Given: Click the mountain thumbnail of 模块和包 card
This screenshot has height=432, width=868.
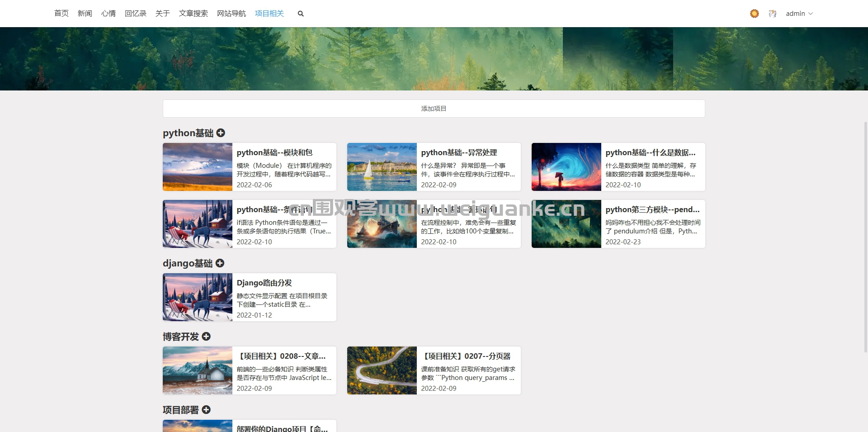Looking at the screenshot, I should pos(198,167).
